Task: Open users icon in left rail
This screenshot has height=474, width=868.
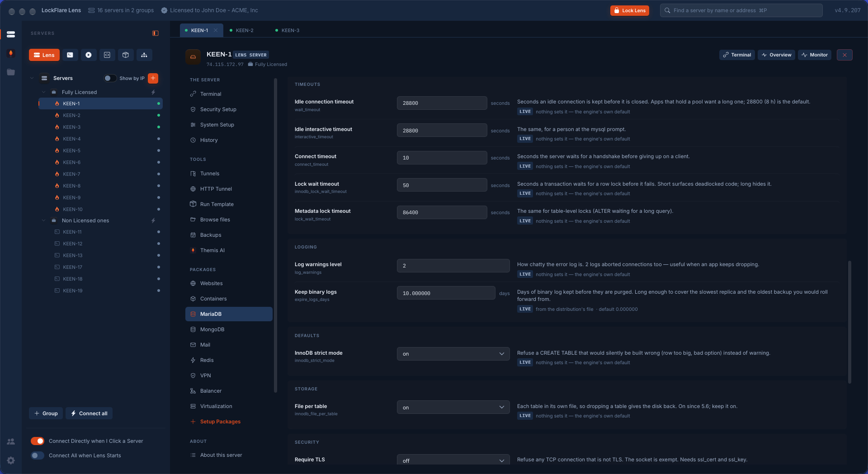Action: click(11, 441)
